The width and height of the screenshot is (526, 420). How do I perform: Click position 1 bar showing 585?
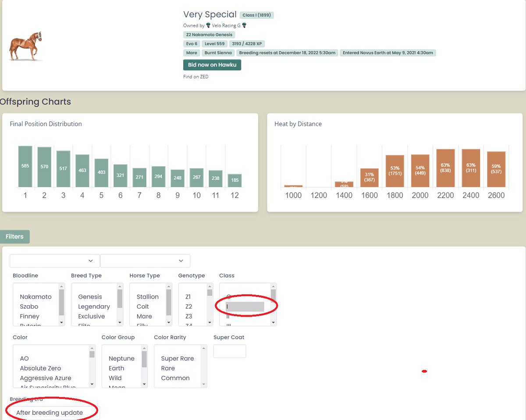pyautogui.click(x=25, y=167)
